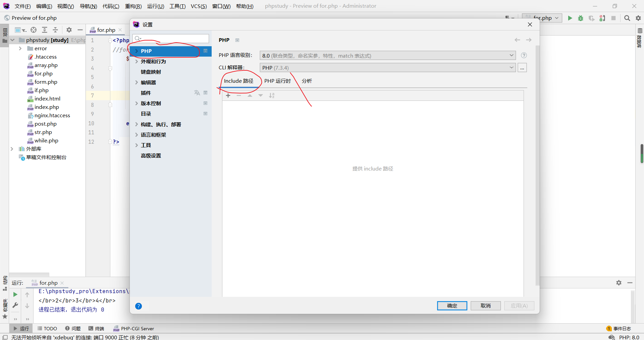This screenshot has height=340, width=644.
Task: Open settings dialog help question icon
Action: [139, 306]
